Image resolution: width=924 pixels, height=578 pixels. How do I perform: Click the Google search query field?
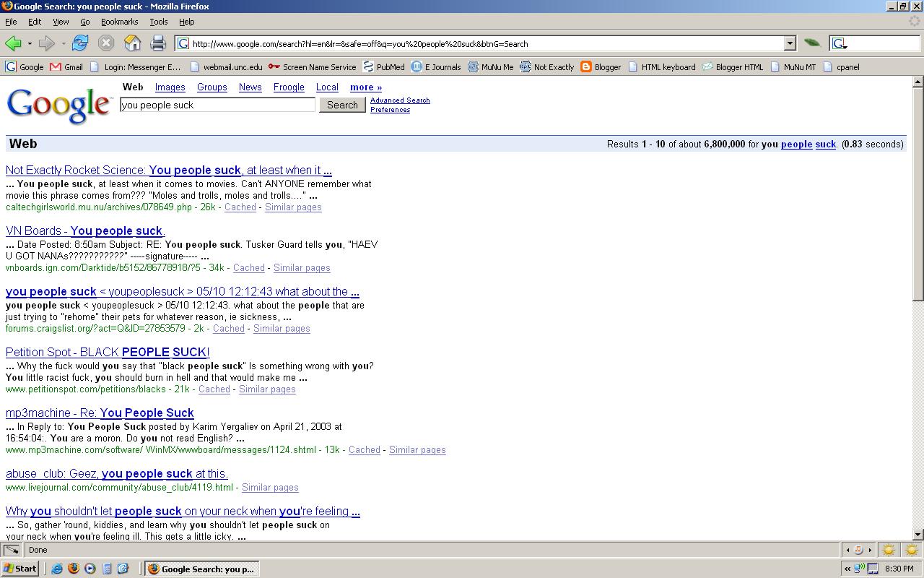click(x=217, y=105)
